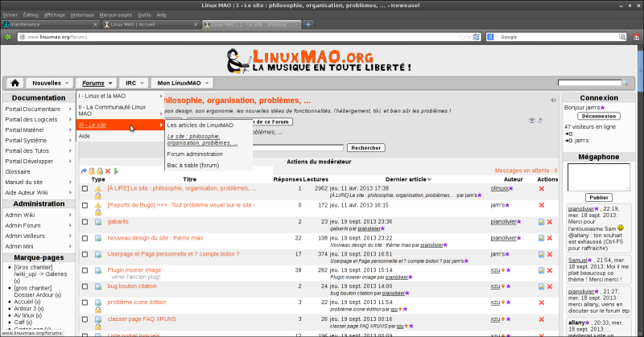Open the IRC dropdown menu

click(x=134, y=83)
